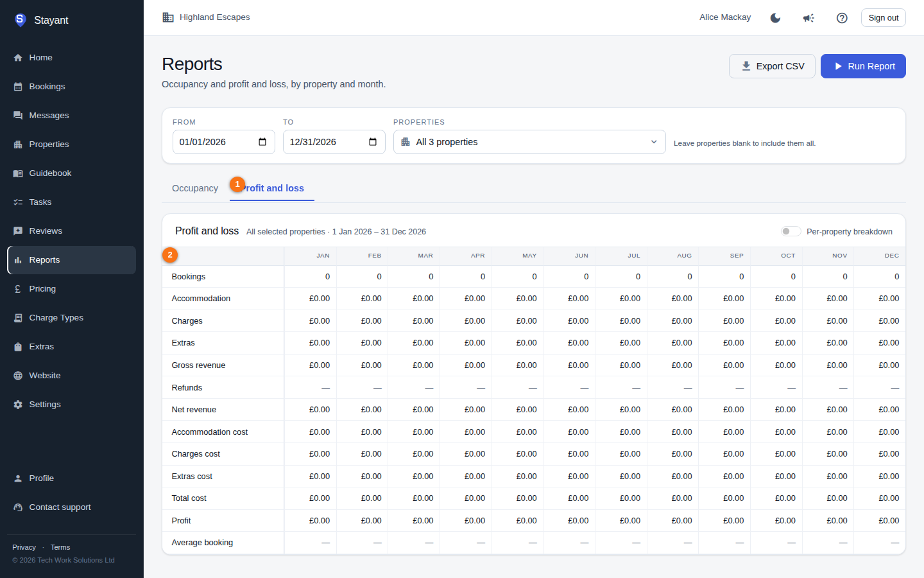Click Contact support in sidebar
Screen dimensions: 924x578
[x=71, y=507]
